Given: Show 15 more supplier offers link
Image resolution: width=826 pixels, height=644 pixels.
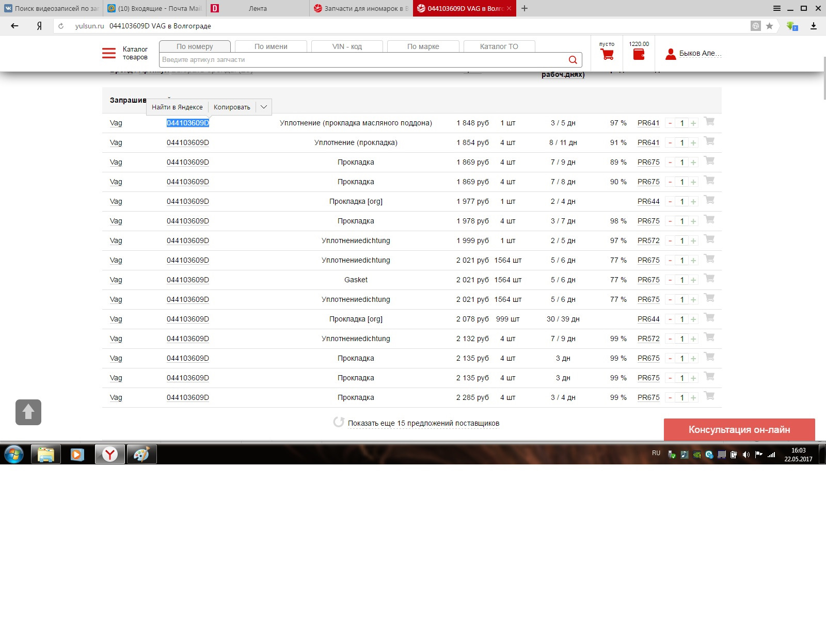Looking at the screenshot, I should (423, 423).
